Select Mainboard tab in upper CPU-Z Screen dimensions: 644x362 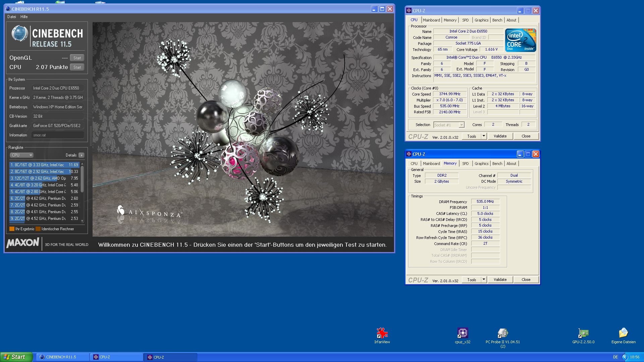[431, 20]
